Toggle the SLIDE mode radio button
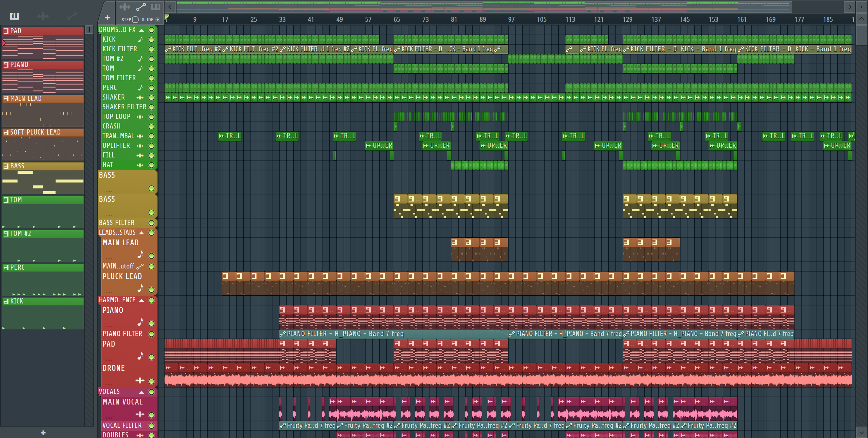 158,19
